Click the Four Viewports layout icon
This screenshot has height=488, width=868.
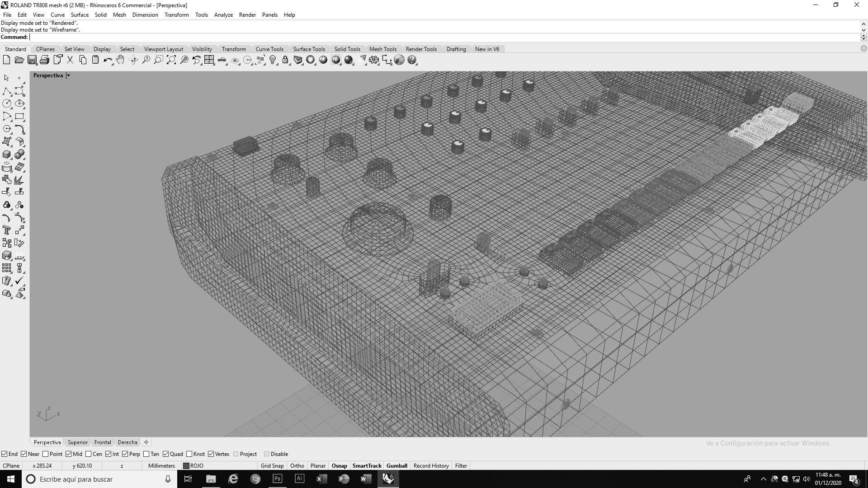[x=209, y=60]
